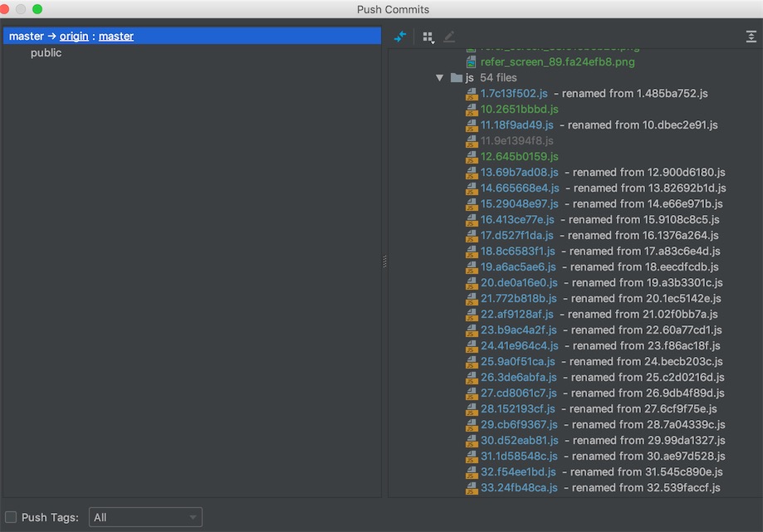Screen dimensions: 763x532
Task: Click the JS icon of 13.69b7ad08.js
Action: (471, 172)
